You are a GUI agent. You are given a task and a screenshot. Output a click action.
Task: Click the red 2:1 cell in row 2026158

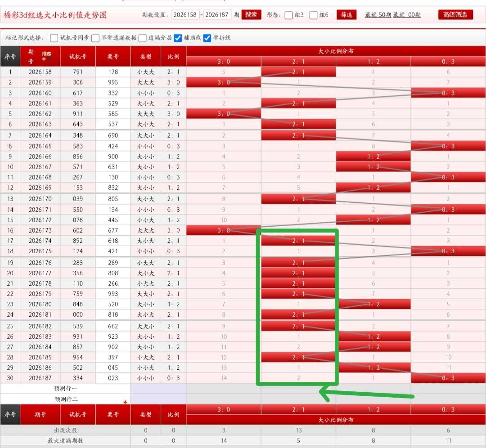(x=298, y=72)
